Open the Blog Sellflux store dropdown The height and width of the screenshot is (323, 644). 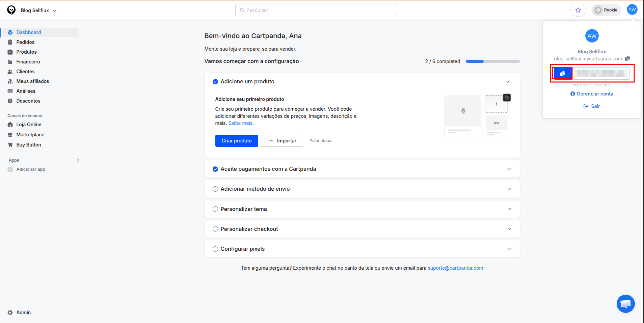(x=39, y=10)
